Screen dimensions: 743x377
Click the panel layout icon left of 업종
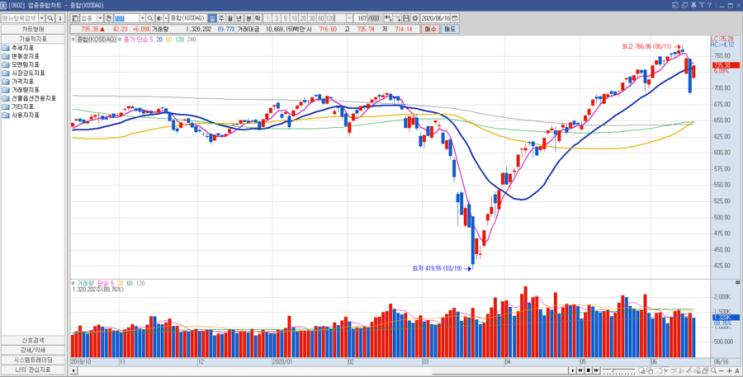click(x=75, y=18)
